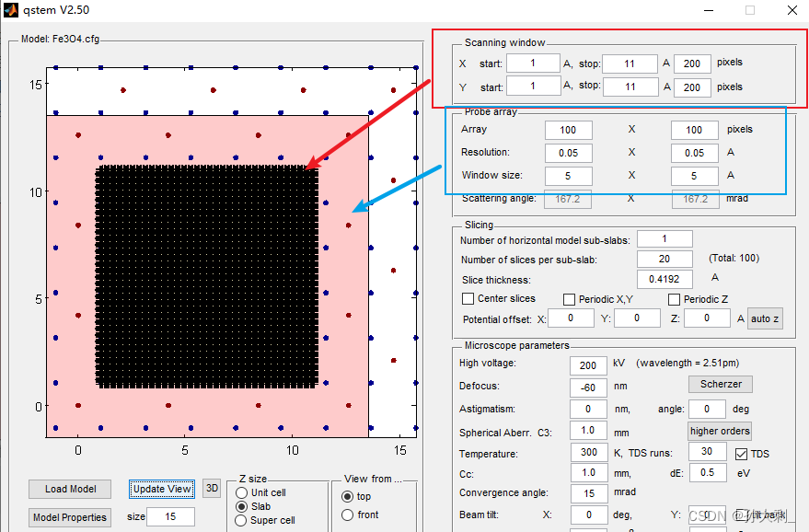
Task: Toggle the Periodic Z checkbox
Action: coord(674,299)
